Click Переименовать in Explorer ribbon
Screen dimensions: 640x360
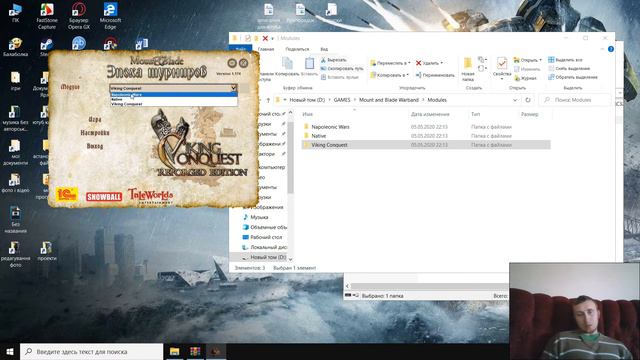tap(435, 75)
